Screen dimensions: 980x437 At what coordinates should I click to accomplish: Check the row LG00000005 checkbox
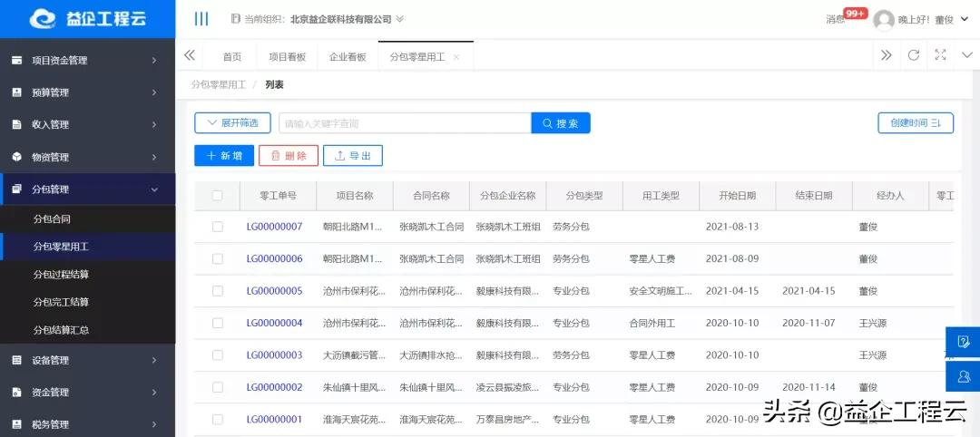point(218,291)
